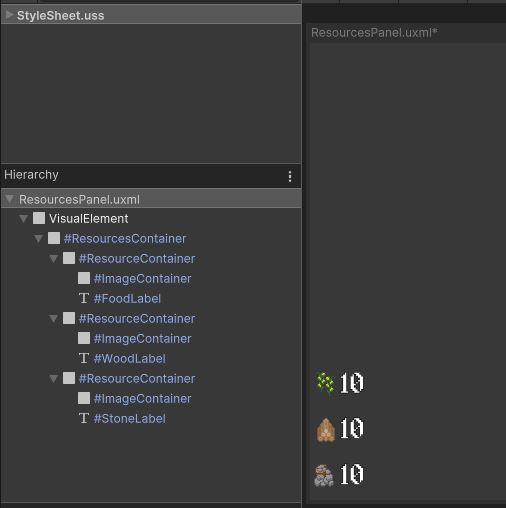Select the 10 label beside the food icon
The width and height of the screenshot is (506, 508).
click(352, 383)
